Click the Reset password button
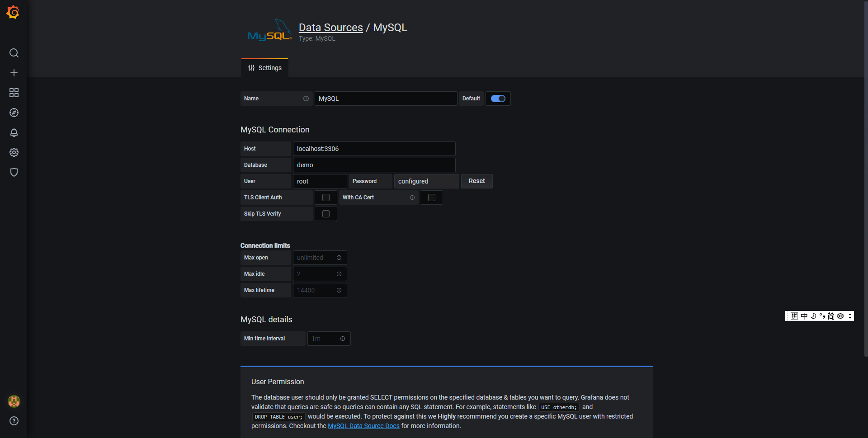This screenshot has height=438, width=868. 477,181
